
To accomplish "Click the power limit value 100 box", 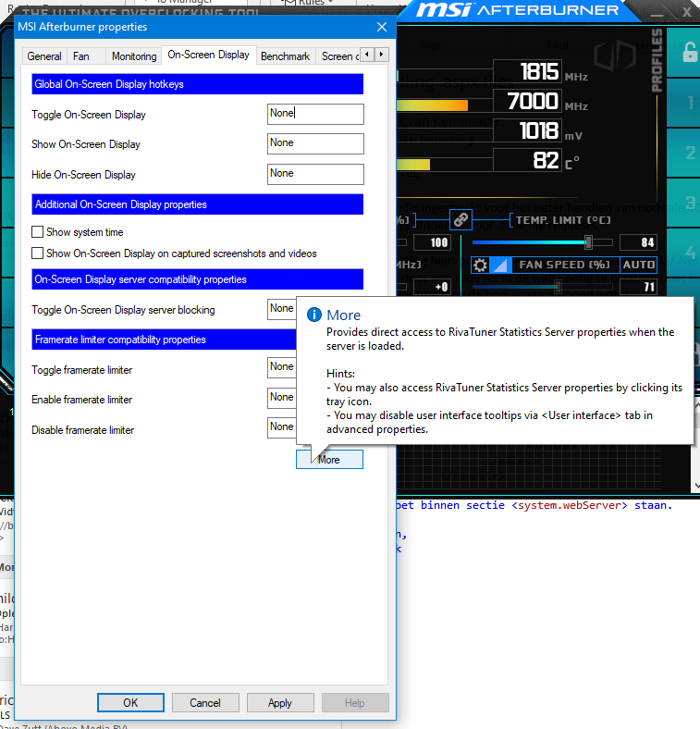I will (x=432, y=242).
